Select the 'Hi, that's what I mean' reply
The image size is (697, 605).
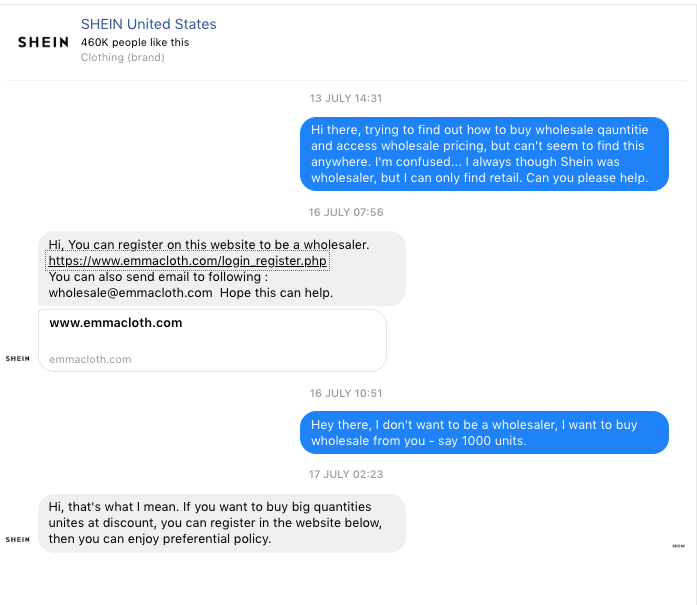click(221, 523)
